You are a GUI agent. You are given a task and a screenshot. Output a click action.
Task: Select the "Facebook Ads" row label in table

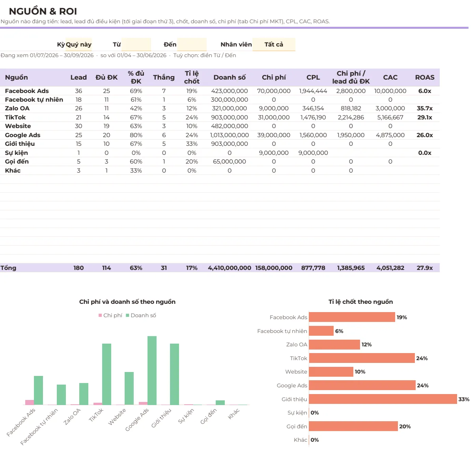27,91
